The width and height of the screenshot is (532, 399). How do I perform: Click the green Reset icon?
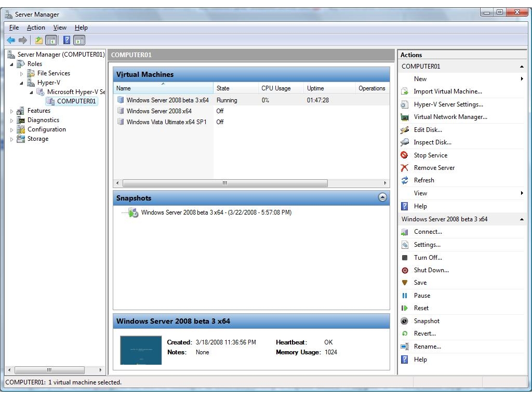click(x=404, y=308)
